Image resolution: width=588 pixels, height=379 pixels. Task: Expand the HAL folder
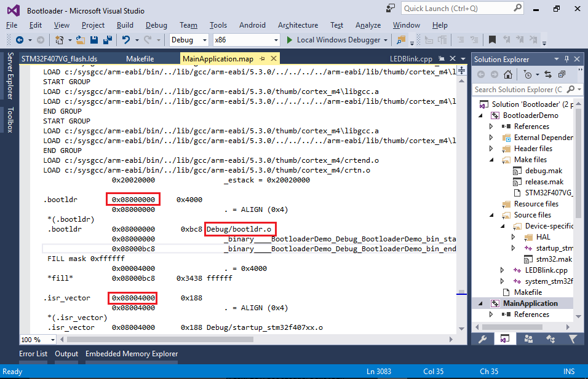click(514, 237)
